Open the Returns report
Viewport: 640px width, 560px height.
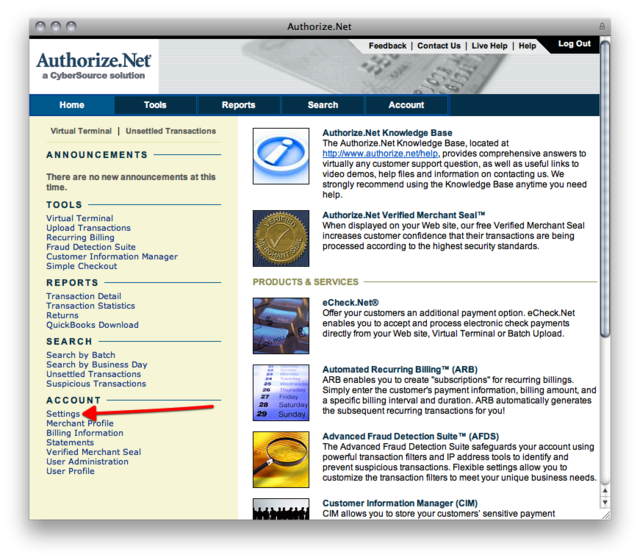pos(62,316)
